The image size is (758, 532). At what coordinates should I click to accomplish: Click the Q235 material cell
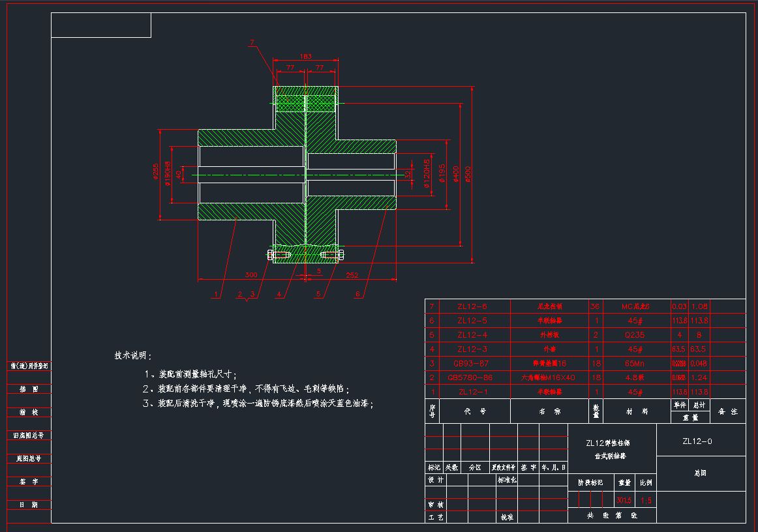[636, 334]
